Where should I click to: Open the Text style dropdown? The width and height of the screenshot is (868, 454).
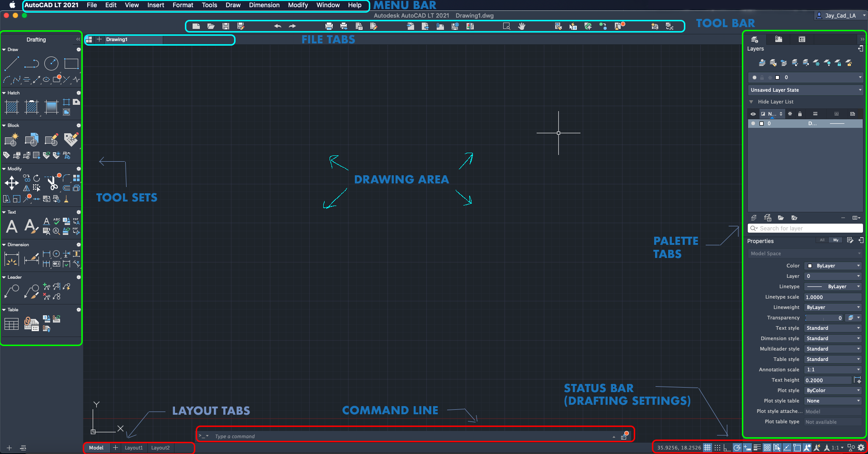(833, 328)
